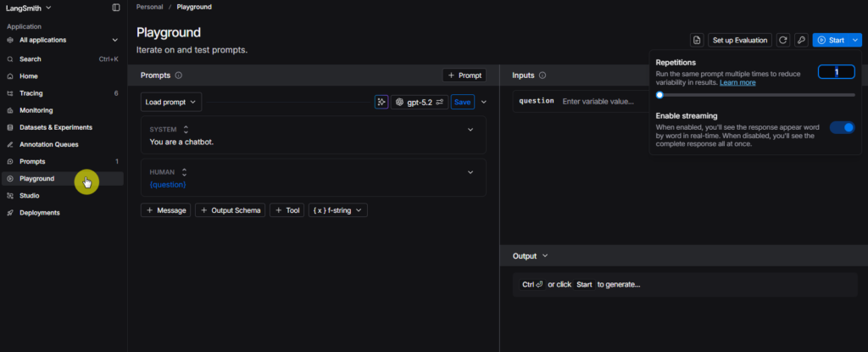Open the key secrets icon button
Screen dimensions: 868x352
(x=801, y=40)
